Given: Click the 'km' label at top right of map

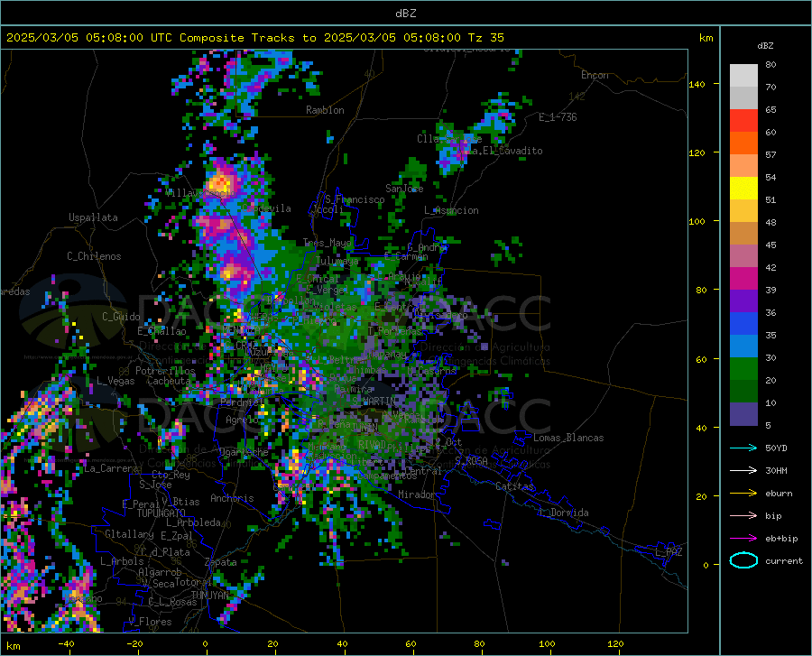Looking at the screenshot, I should [706, 38].
